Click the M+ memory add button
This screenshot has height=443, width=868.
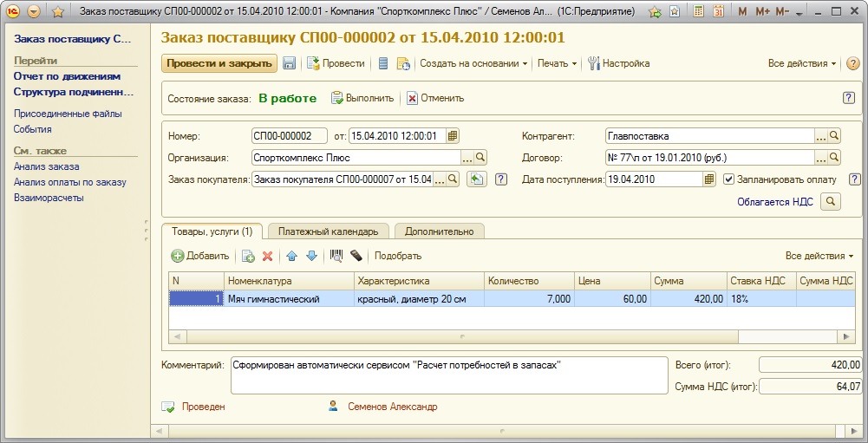coord(762,11)
